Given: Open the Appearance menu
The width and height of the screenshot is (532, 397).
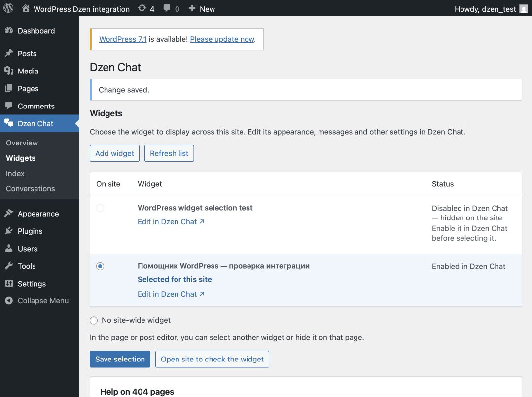Looking at the screenshot, I should tap(39, 214).
